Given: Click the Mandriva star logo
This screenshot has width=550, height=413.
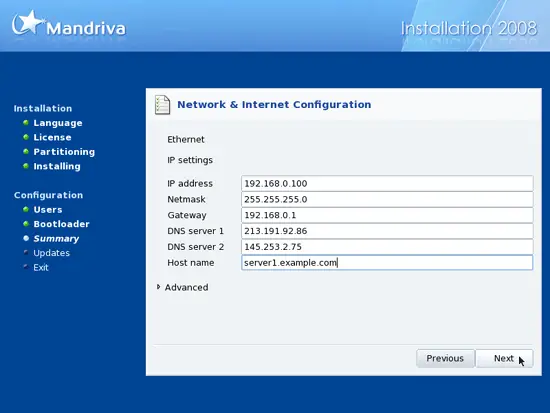Looking at the screenshot, I should pos(28,23).
